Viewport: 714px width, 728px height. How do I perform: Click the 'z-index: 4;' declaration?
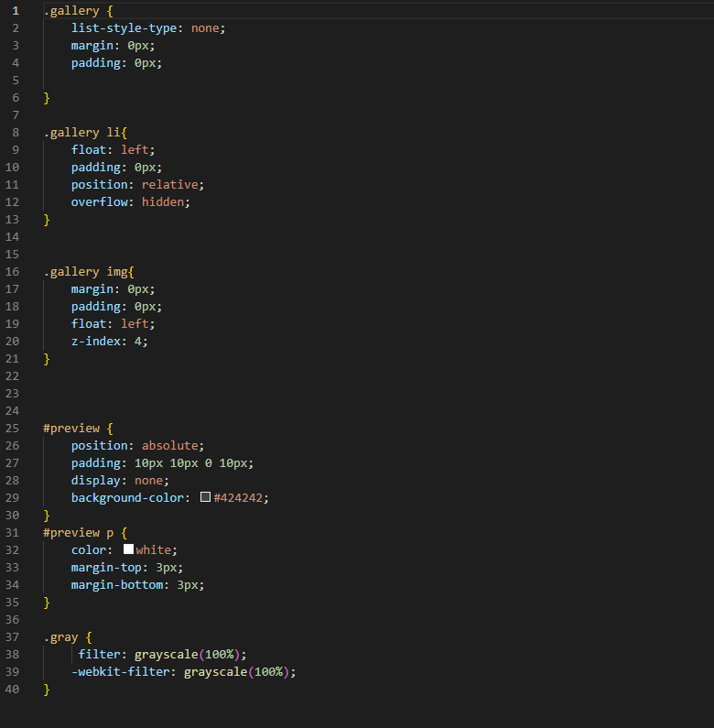pos(110,342)
